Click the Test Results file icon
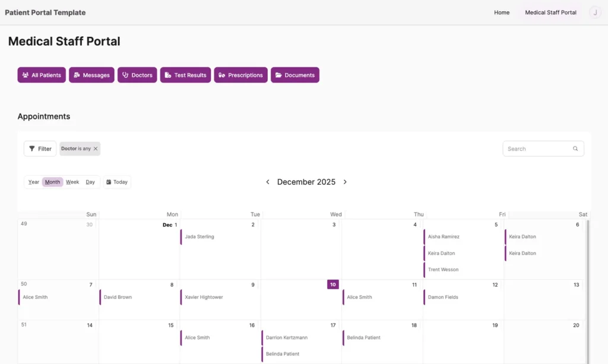608x364 pixels. (x=168, y=75)
